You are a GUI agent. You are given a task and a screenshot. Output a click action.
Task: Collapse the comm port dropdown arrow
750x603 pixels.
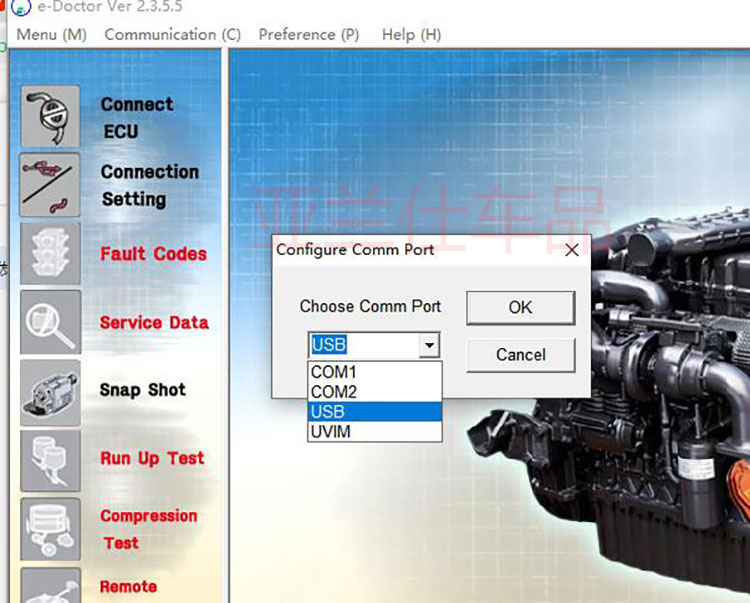(430, 345)
